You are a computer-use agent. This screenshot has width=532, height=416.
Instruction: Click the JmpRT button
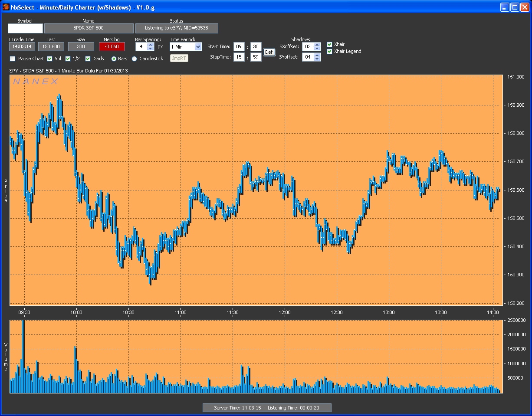click(179, 59)
